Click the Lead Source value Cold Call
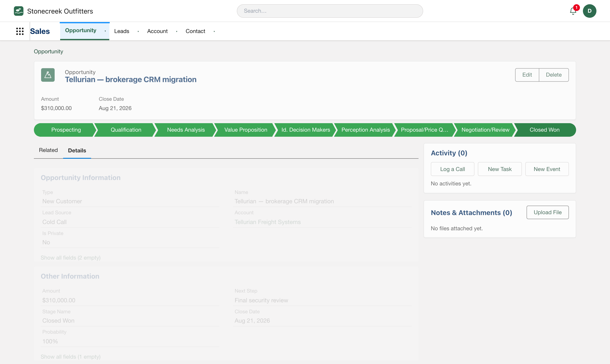 54,222
